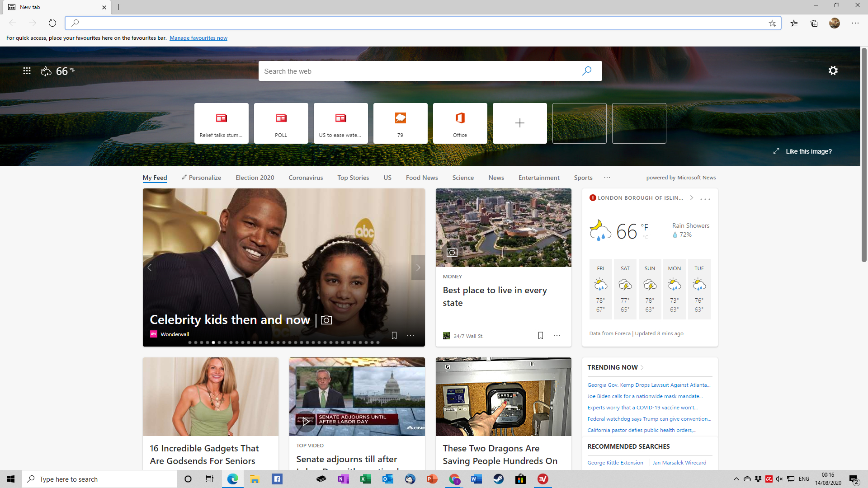Click the Microsoft Store icon in taskbar
868x488 pixels.
click(520, 479)
